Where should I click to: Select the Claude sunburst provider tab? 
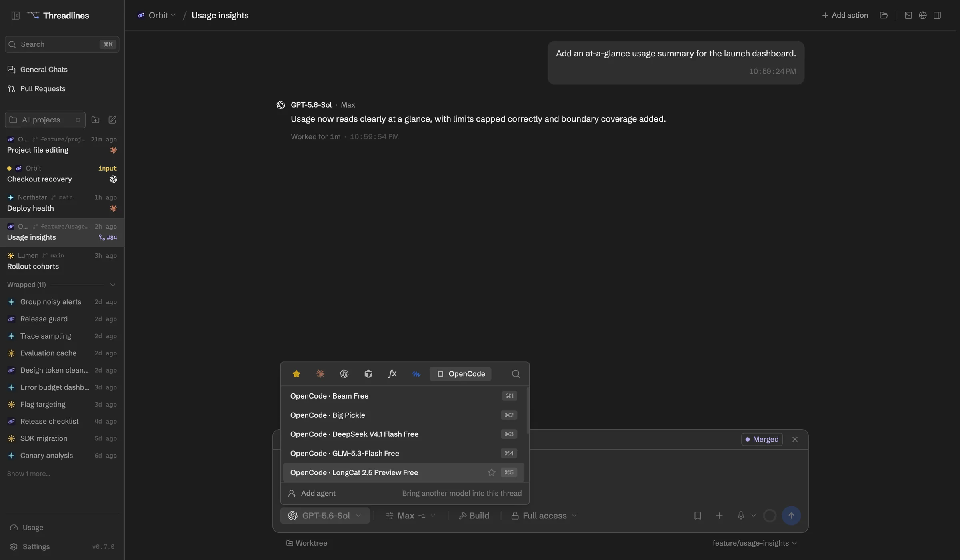point(320,374)
